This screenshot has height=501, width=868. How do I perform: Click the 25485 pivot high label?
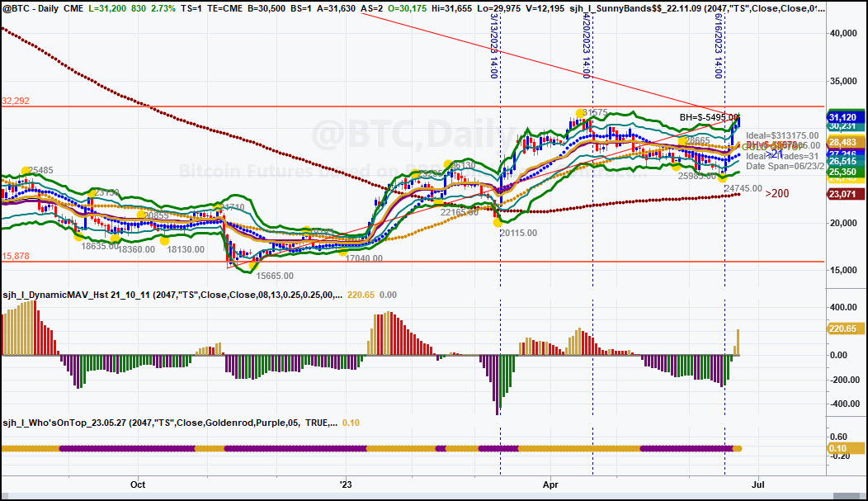tap(41, 171)
